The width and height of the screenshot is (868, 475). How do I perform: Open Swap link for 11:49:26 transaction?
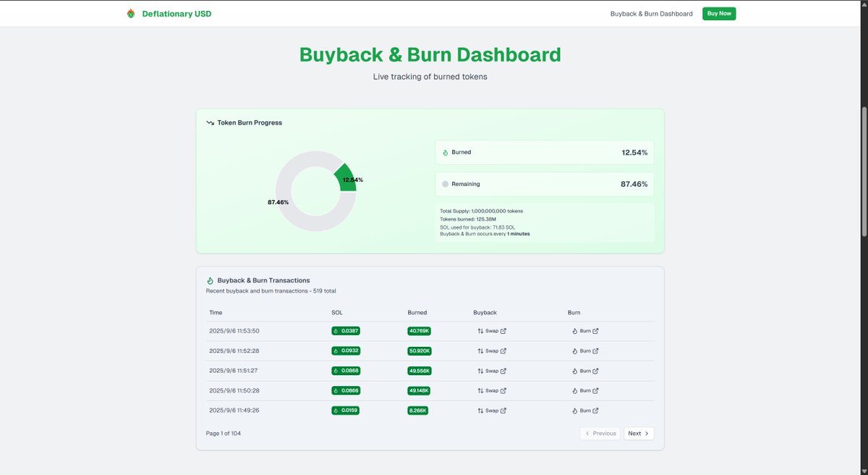click(x=492, y=411)
